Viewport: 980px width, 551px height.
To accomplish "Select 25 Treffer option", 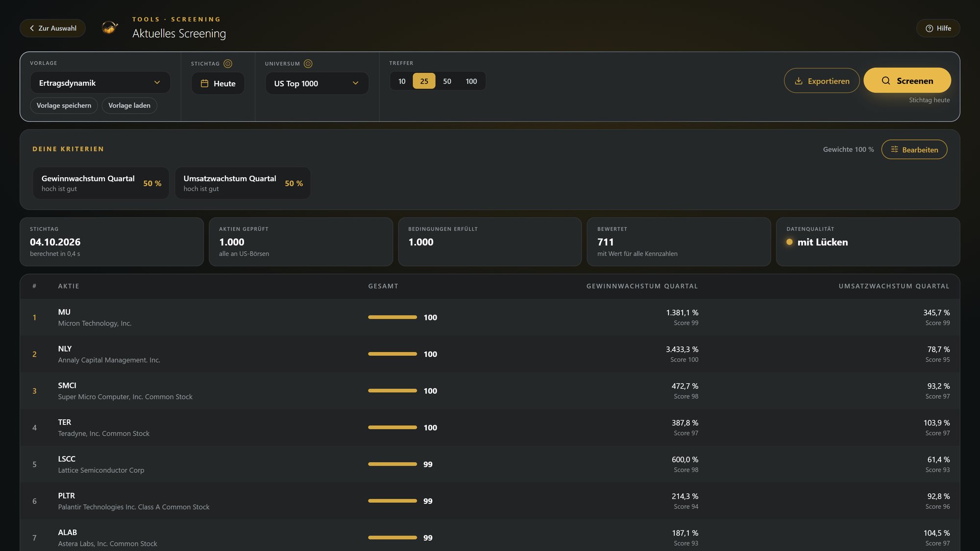I will 424,81.
